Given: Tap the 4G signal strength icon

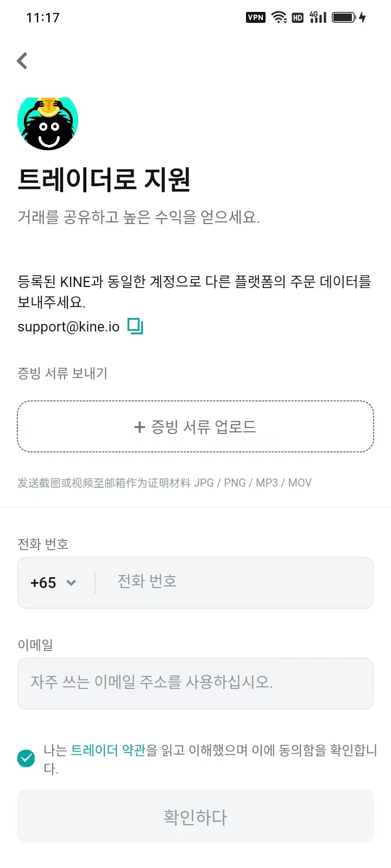Looking at the screenshot, I should point(318,17).
